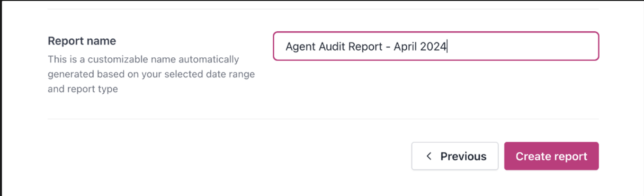The height and width of the screenshot is (196, 644).
Task: Focus the Report name input field
Action: click(x=436, y=46)
